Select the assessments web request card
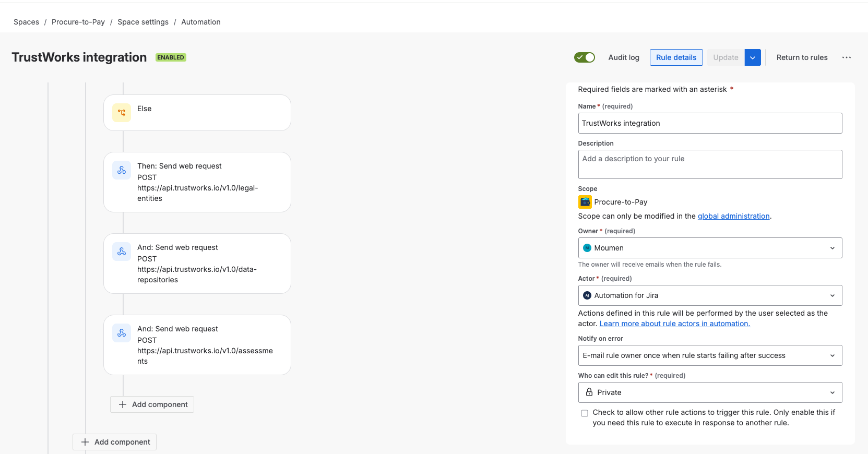Viewport: 868px width, 454px height. pos(197,345)
